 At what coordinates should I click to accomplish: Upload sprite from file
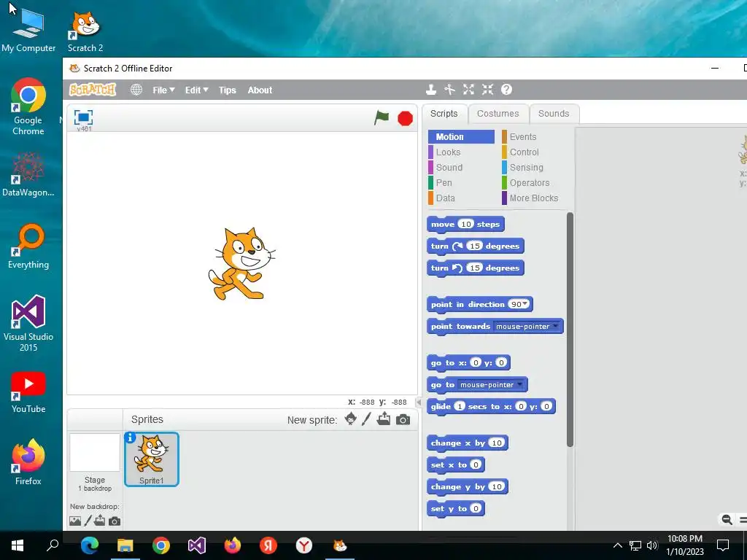[384, 419]
